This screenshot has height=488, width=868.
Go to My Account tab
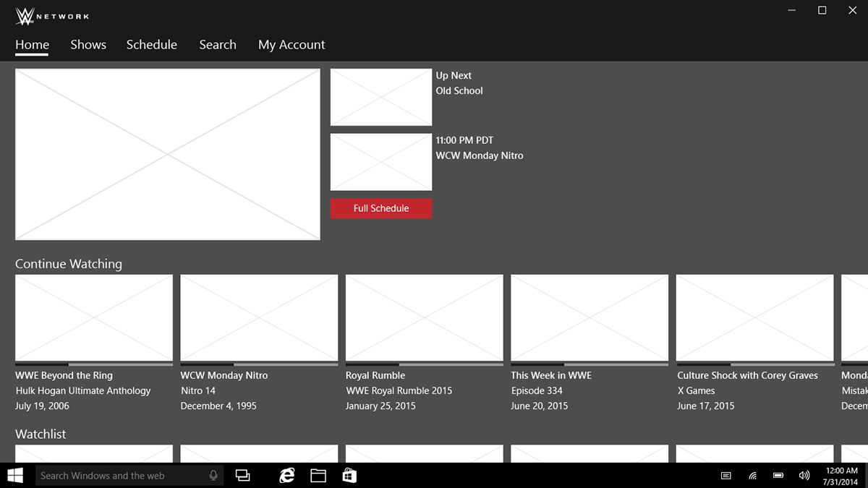292,45
